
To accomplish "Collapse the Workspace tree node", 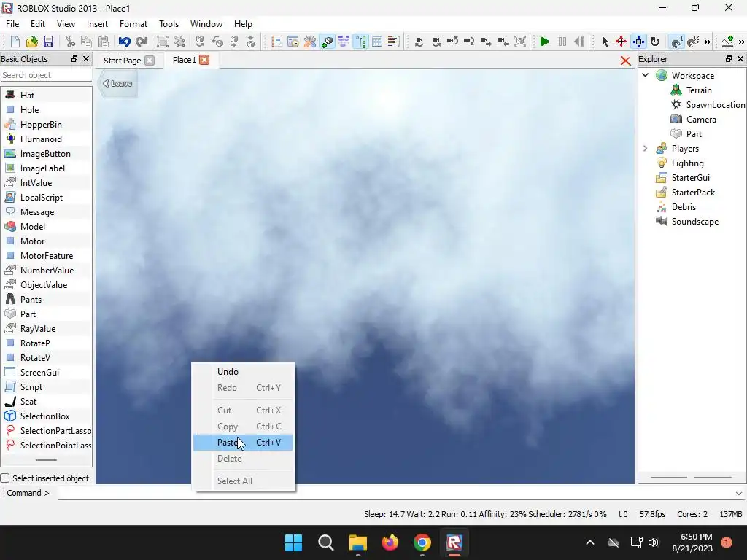I will pos(646,75).
